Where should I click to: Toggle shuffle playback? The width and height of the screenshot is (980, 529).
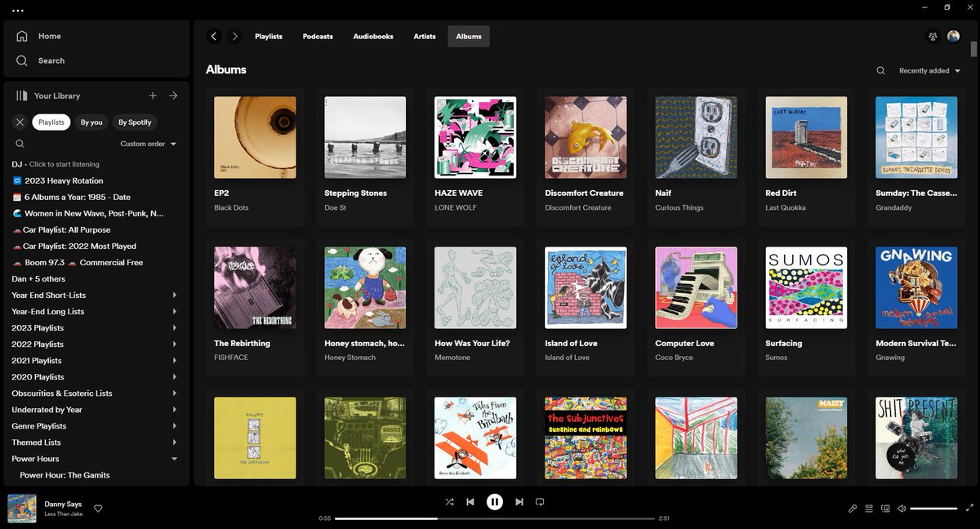coord(449,502)
